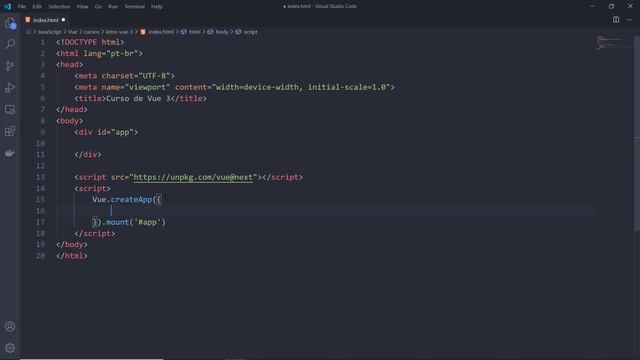The image size is (640, 360).
Task: Place cursor on DOCTYPE html text
Action: pyautogui.click(x=90, y=42)
